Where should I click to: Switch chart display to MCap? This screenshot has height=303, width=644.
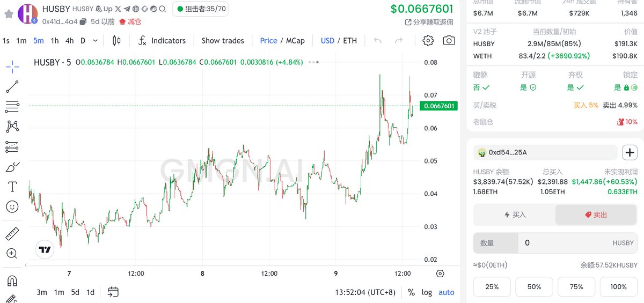295,40
